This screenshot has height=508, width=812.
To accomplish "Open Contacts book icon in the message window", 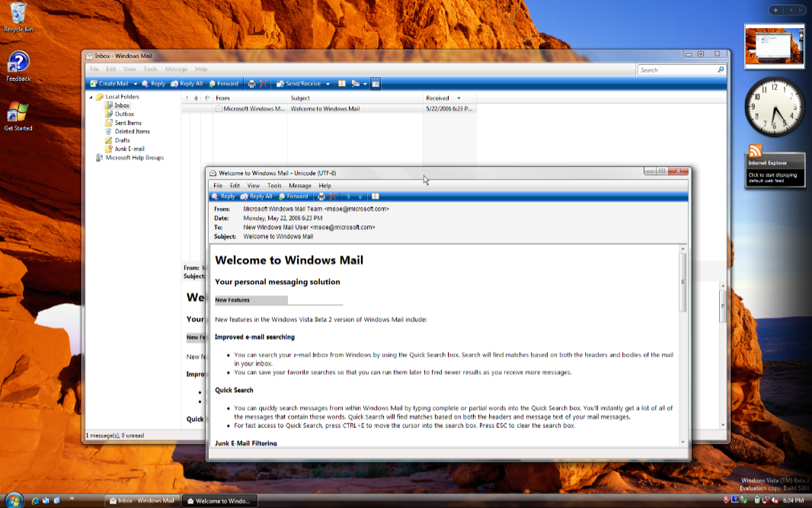I will click(x=376, y=196).
